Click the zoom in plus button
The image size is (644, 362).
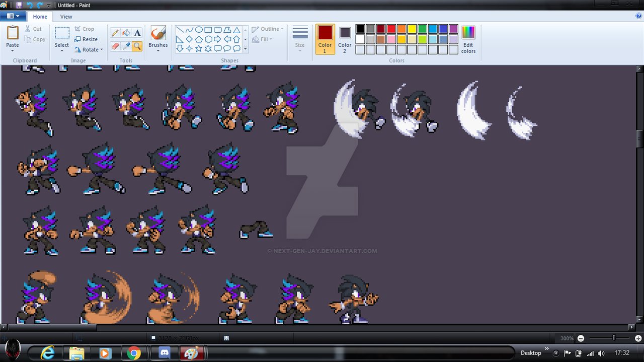(638, 338)
